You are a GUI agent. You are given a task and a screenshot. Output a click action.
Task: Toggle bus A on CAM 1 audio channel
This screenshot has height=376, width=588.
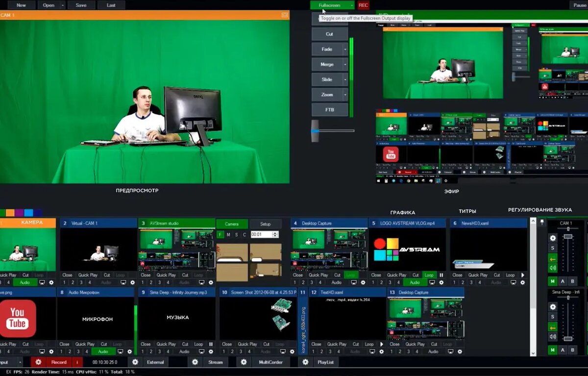point(563,281)
